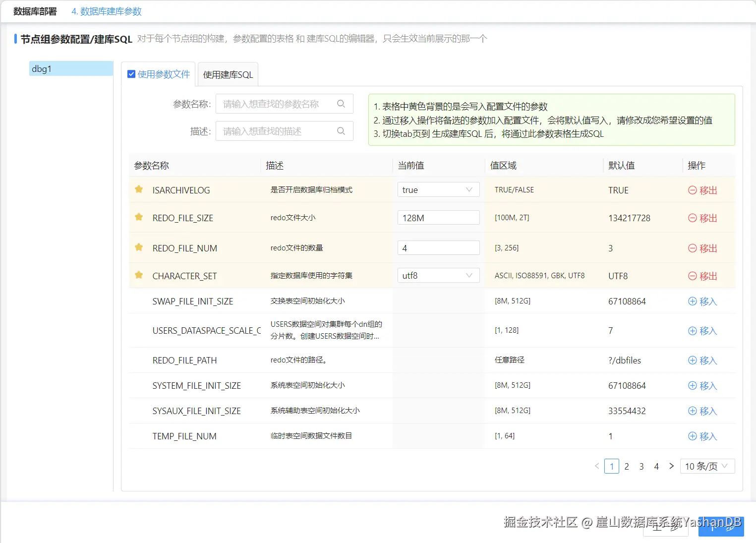Remove REDO_FILE_SIZE via 移出

pyautogui.click(x=702, y=218)
